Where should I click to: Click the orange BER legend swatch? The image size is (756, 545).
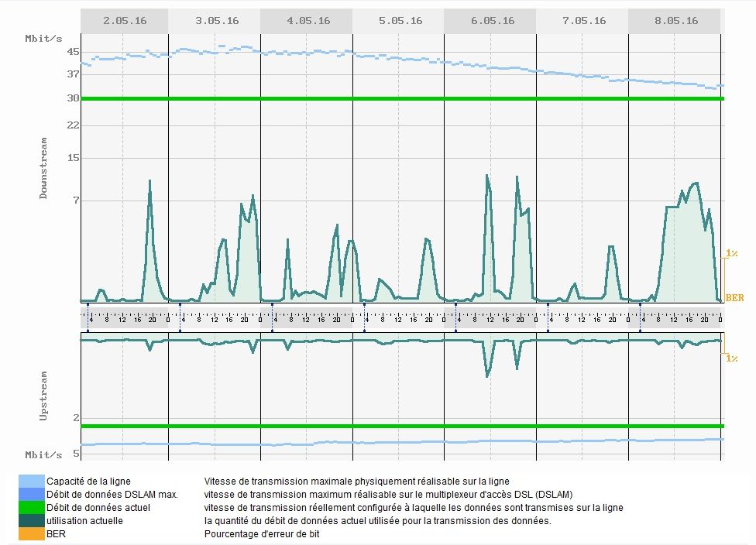32,534
